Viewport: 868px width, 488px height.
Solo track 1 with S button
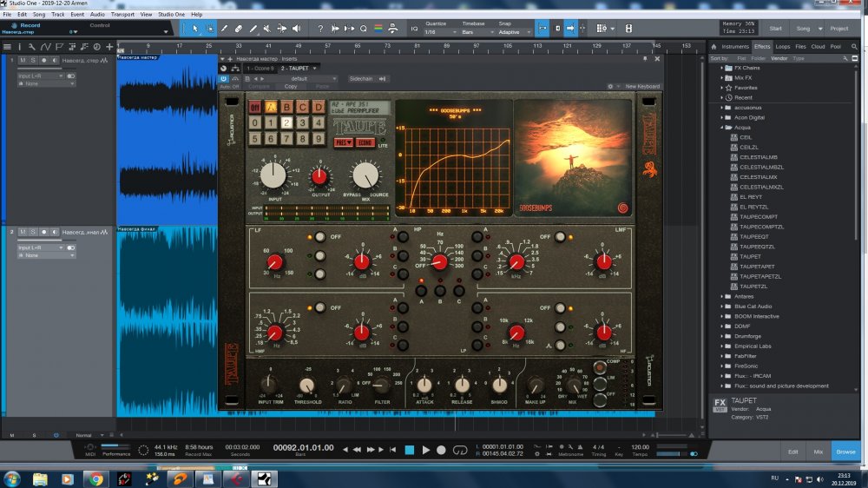[33, 60]
